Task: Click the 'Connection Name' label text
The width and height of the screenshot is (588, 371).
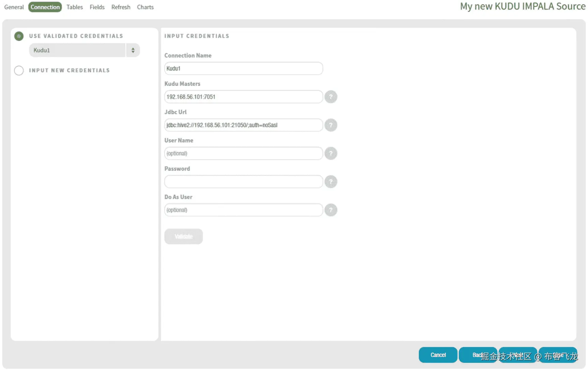Action: click(188, 56)
